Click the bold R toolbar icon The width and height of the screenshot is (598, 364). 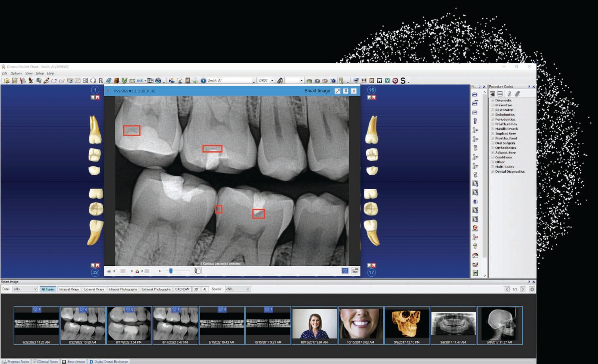(101, 80)
